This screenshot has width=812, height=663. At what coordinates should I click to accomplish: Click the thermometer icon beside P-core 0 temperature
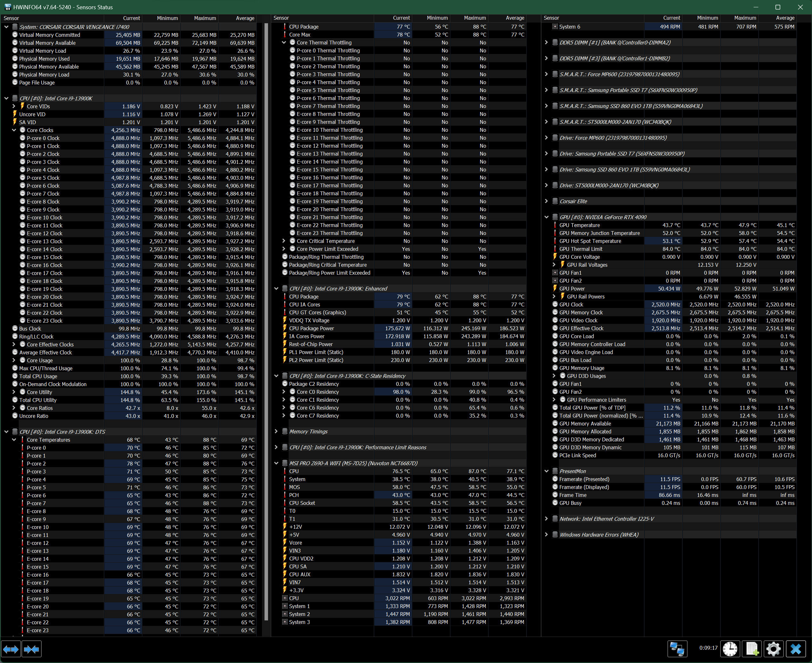[23, 448]
